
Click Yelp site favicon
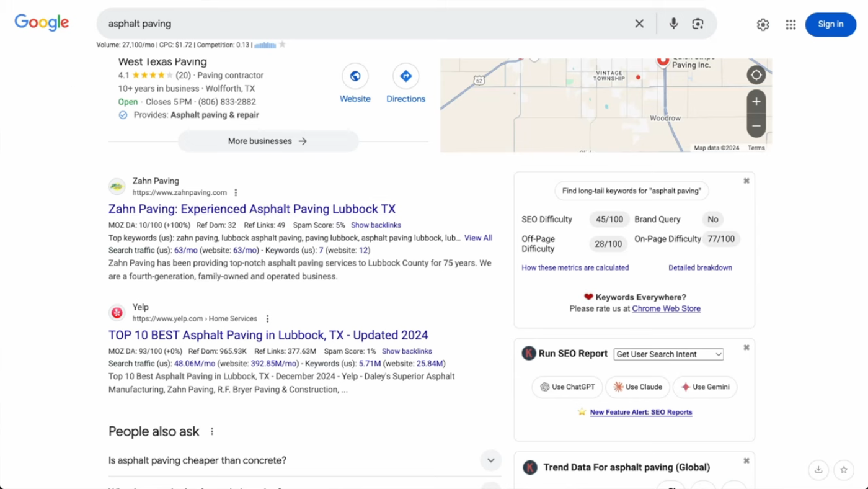[x=117, y=312]
